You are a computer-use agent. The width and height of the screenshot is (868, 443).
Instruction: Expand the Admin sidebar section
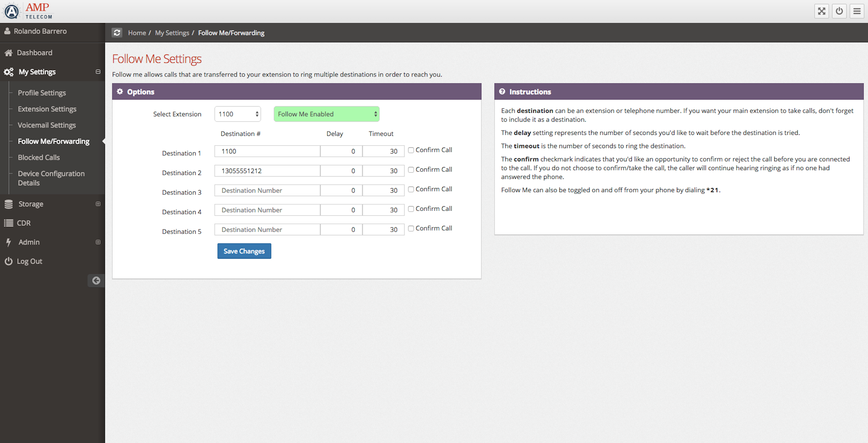[98, 242]
